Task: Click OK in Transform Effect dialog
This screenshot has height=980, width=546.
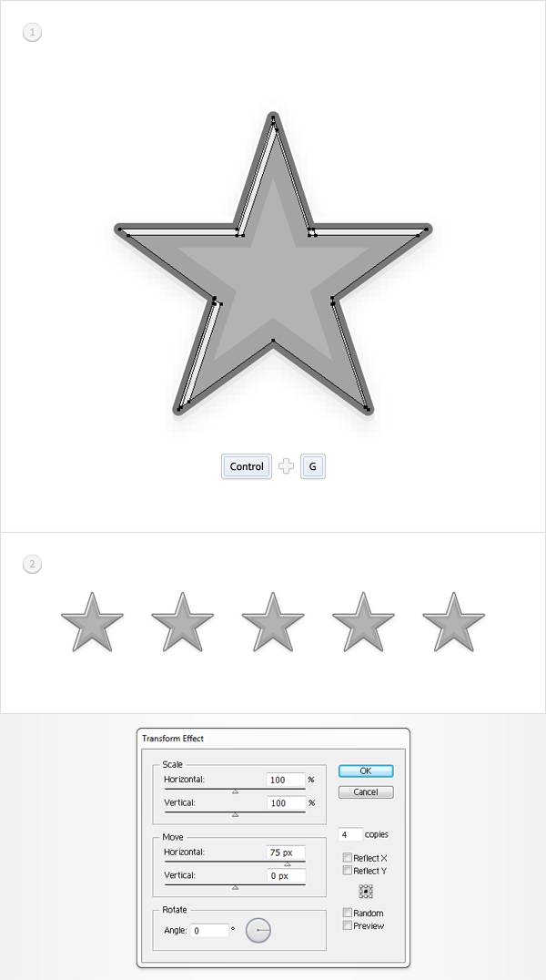Action: (366, 771)
